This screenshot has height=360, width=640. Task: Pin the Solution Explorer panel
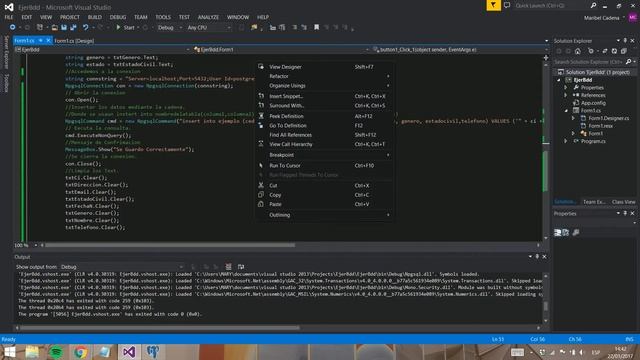(625, 41)
